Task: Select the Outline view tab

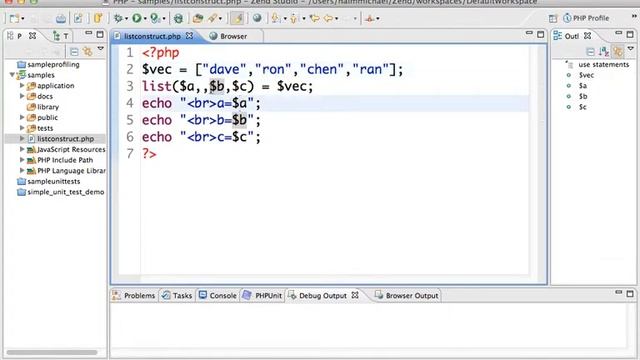Action: (571, 36)
